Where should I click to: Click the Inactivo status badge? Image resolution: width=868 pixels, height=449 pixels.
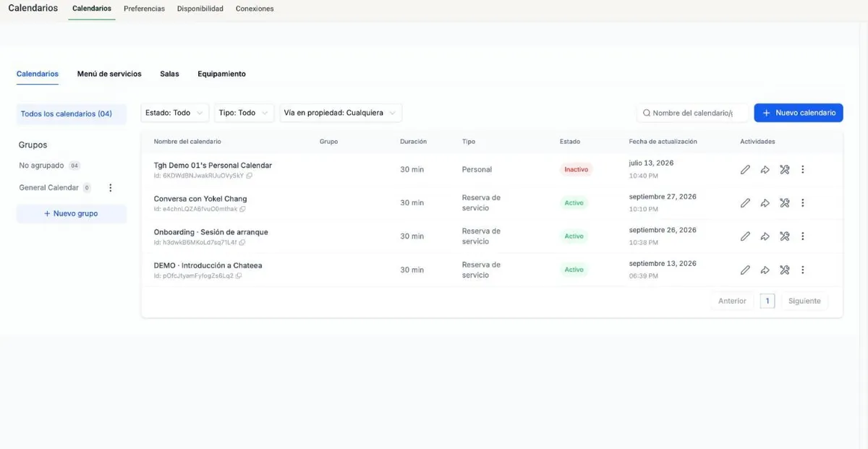pos(576,169)
